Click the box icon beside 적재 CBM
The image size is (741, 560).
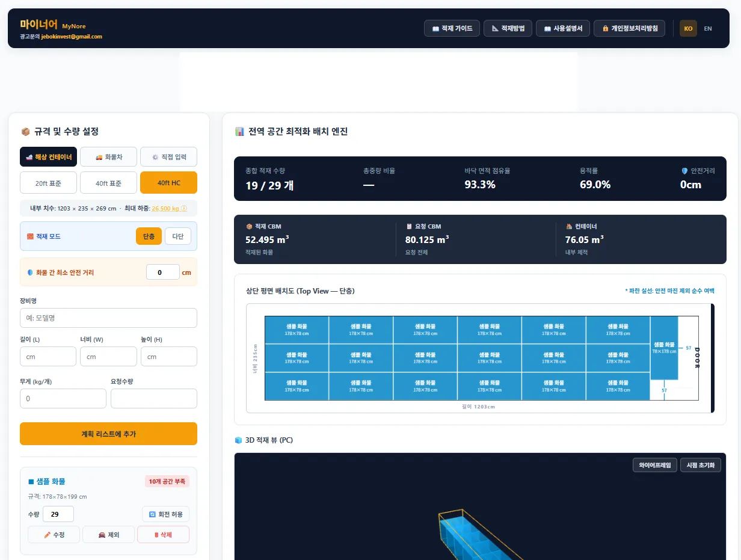(x=249, y=227)
